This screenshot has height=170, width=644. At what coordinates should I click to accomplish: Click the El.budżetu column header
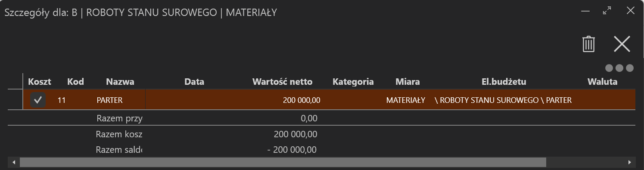tap(504, 81)
